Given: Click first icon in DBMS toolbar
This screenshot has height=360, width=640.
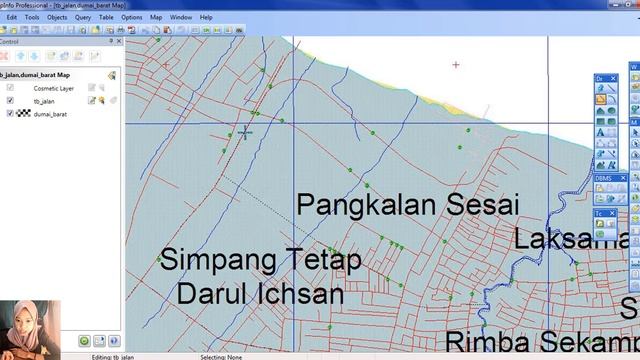Looking at the screenshot, I should point(600,188).
